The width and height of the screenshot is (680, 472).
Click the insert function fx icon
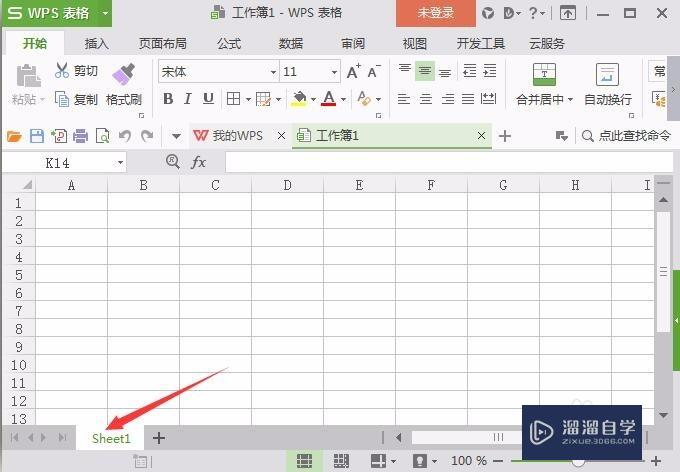(x=198, y=163)
